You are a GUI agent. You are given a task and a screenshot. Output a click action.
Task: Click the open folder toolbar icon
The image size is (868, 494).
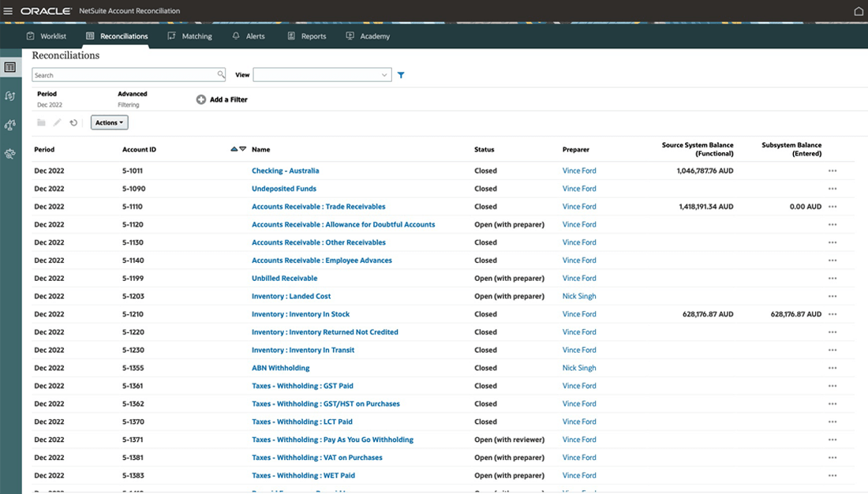(41, 122)
